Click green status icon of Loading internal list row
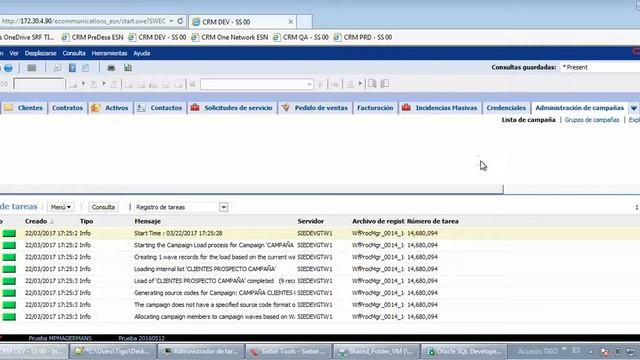This screenshot has height=360, width=640. click(9, 269)
